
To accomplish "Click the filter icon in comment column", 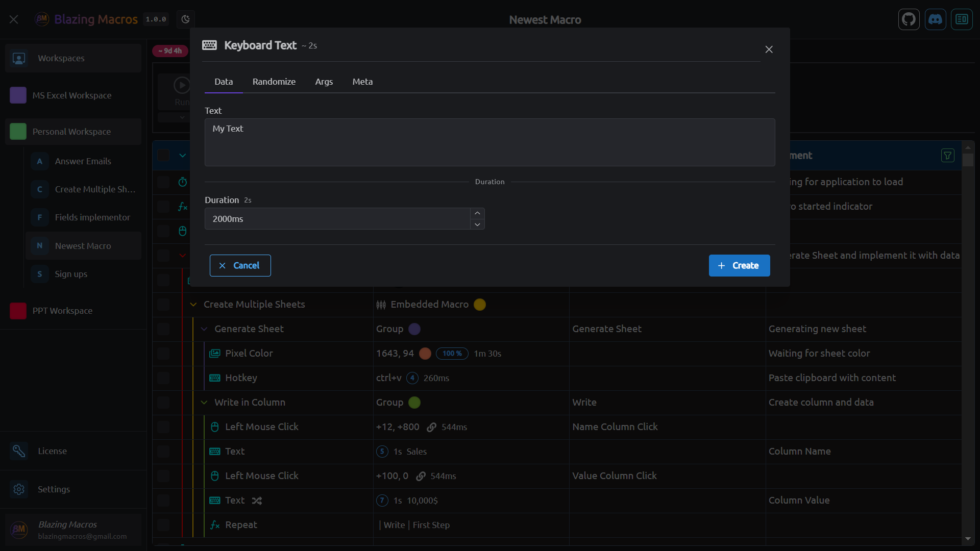I will [947, 156].
